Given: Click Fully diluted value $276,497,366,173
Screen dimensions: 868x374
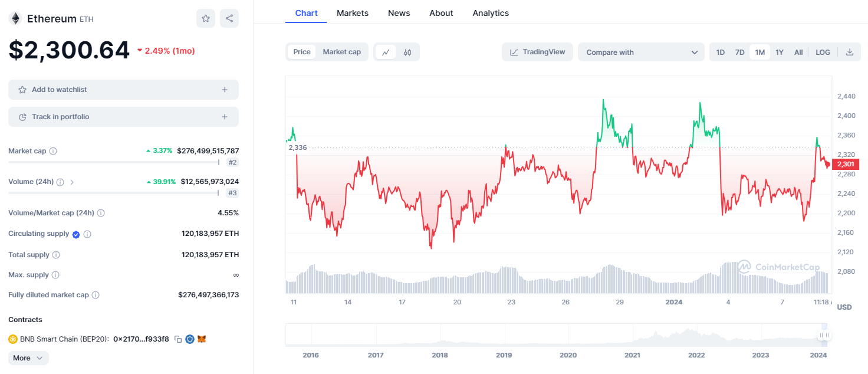Looking at the screenshot, I should [x=209, y=295].
